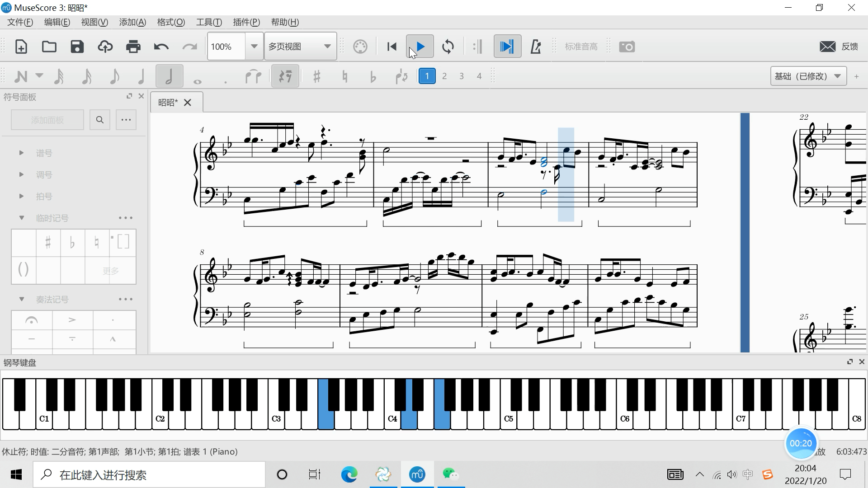Toggle dotted note duration modifier
The height and width of the screenshot is (488, 868).
click(x=225, y=75)
